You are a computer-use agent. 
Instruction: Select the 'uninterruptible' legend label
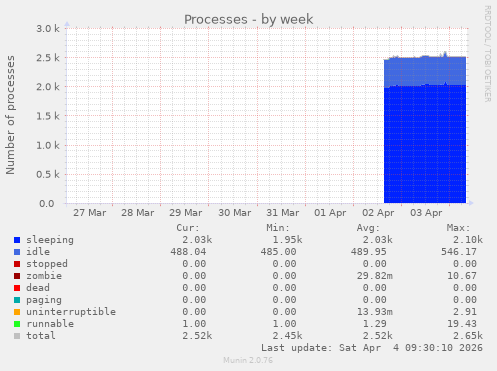71,312
